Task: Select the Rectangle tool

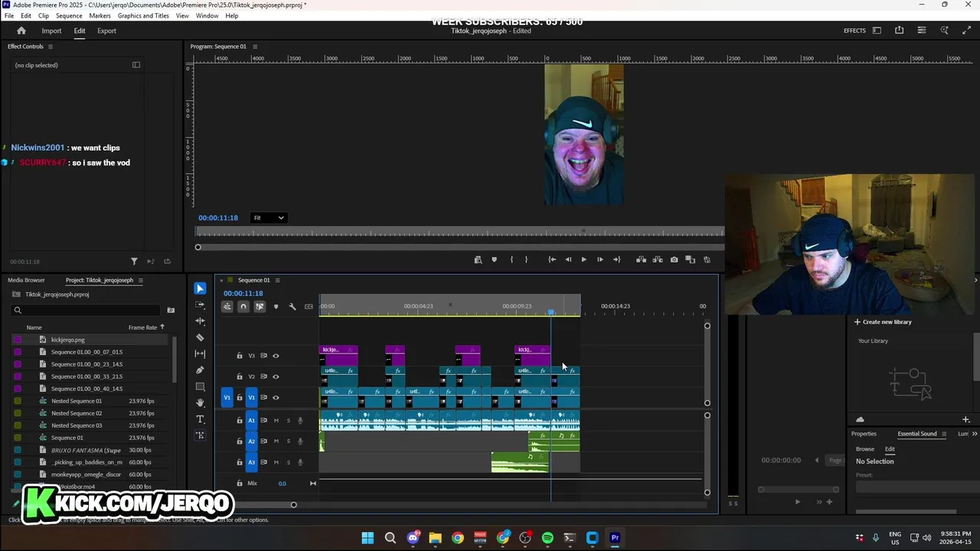Action: click(x=200, y=386)
